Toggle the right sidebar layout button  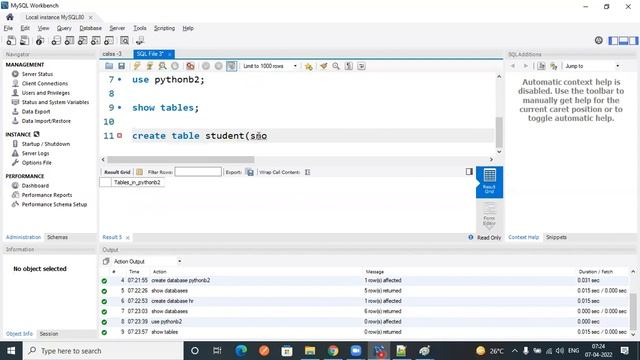(x=633, y=40)
